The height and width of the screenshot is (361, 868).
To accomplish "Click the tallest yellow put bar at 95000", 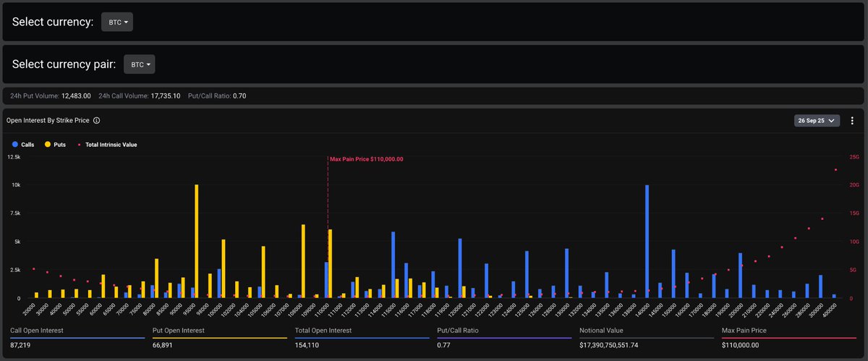I will (x=196, y=241).
